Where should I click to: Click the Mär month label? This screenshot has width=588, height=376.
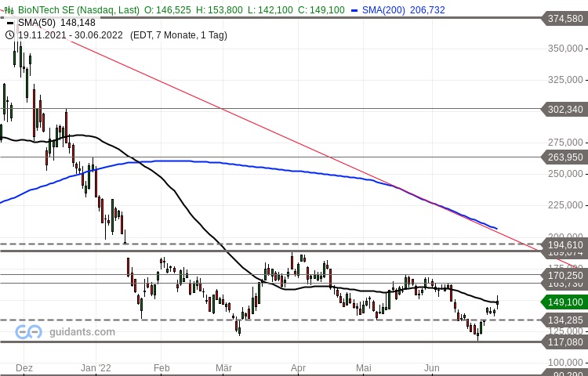[224, 368]
